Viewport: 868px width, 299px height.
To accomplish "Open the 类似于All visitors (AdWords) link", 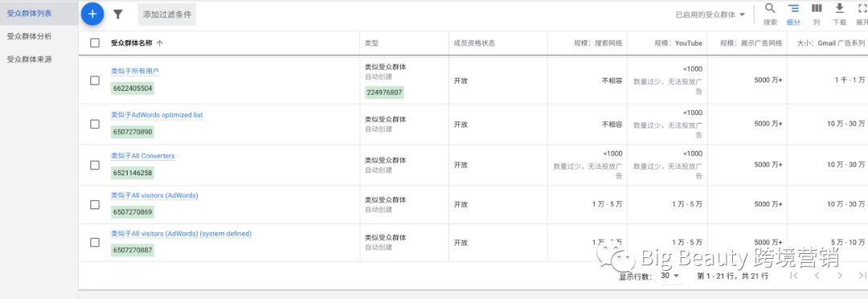I will pos(154,195).
